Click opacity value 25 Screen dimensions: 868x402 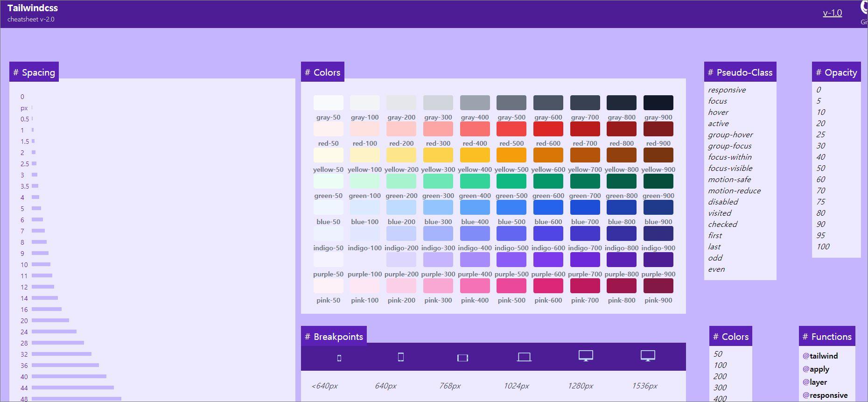click(x=820, y=134)
